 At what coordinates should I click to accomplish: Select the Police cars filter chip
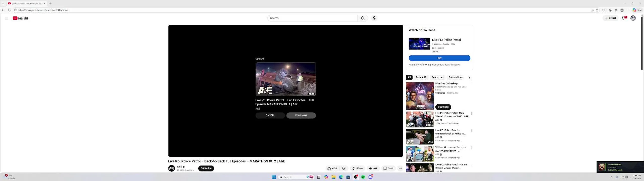437,77
